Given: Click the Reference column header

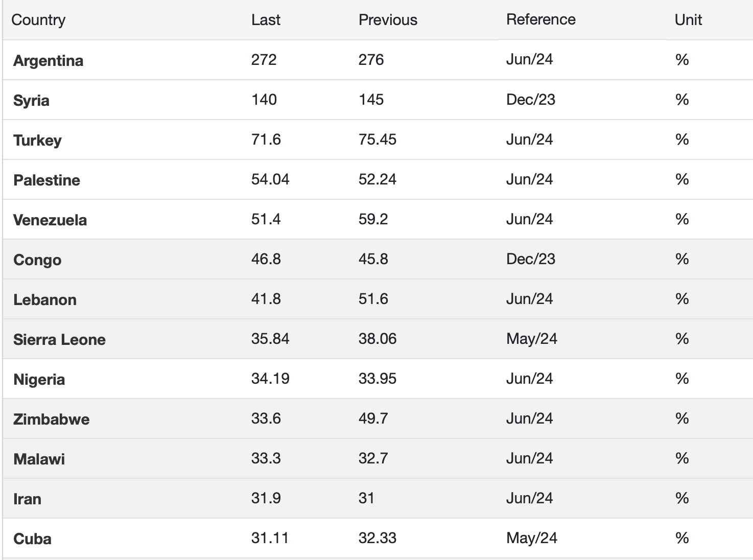Looking at the screenshot, I should pyautogui.click(x=540, y=19).
